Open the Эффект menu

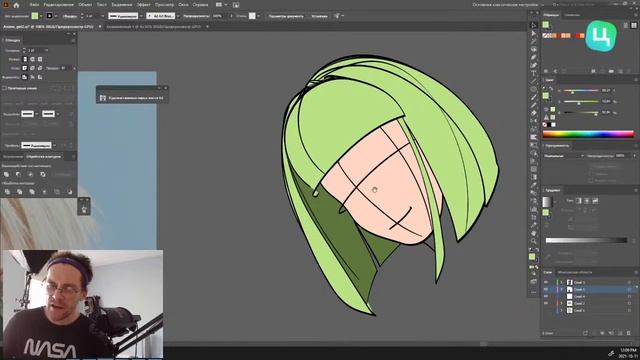[143, 5]
